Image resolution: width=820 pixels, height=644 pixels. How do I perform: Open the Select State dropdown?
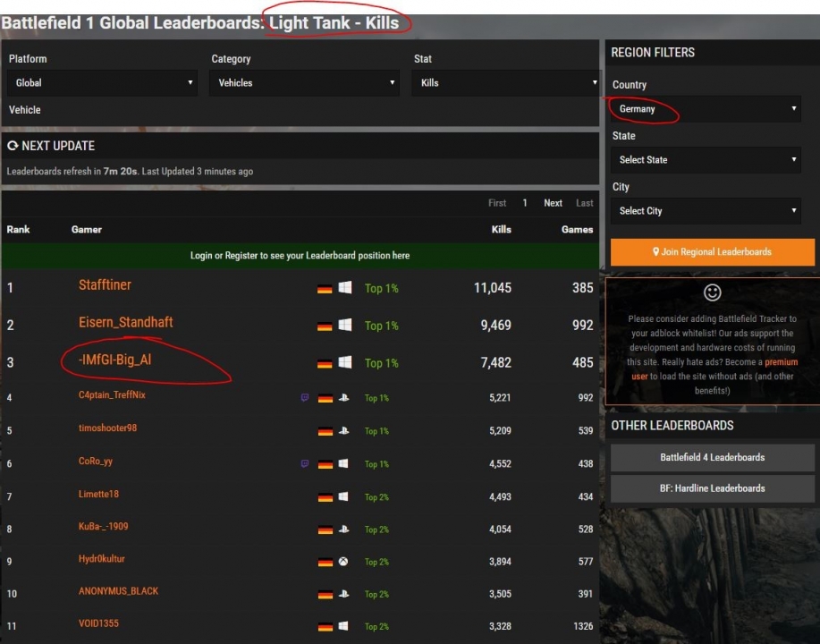click(x=706, y=160)
